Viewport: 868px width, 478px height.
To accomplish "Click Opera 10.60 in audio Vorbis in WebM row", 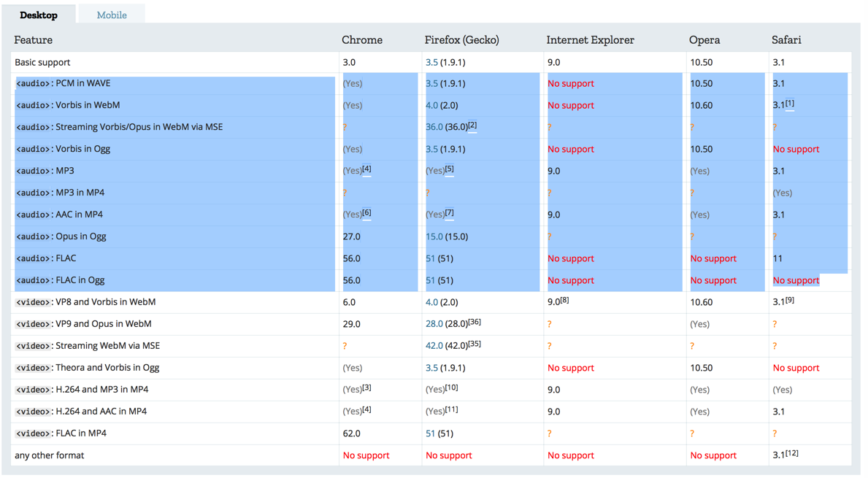I will 702,105.
